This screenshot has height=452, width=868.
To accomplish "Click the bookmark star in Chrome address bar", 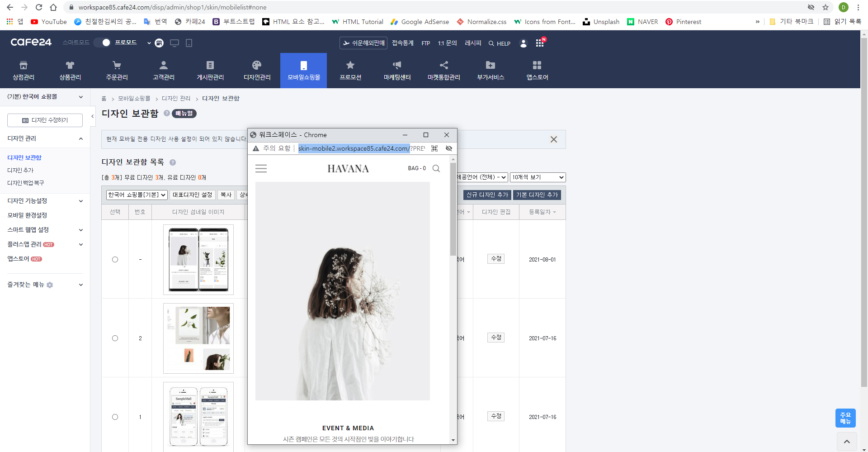I will (x=826, y=7).
